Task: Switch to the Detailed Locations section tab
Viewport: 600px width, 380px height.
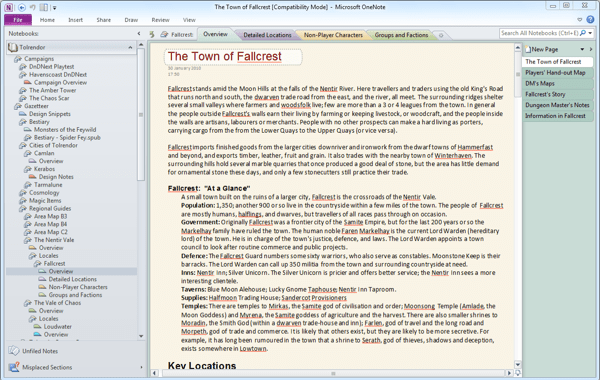Action: [267, 35]
